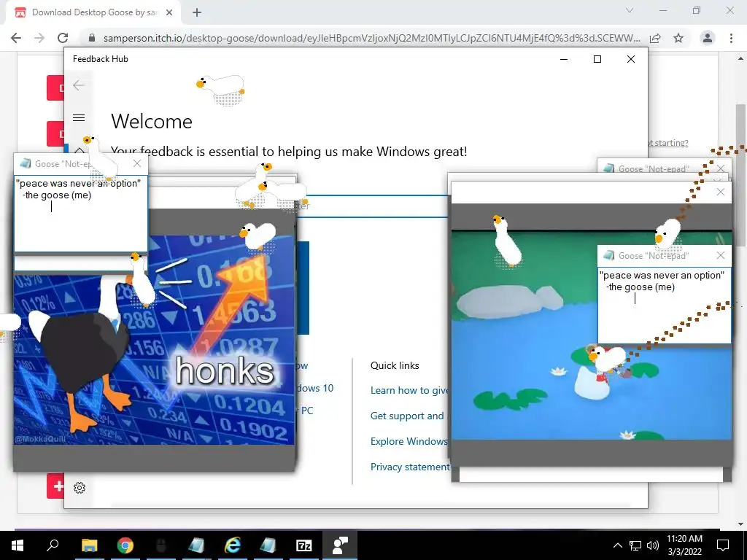Open Internet Explorer from the taskbar
The image size is (747, 560).
(x=233, y=545)
